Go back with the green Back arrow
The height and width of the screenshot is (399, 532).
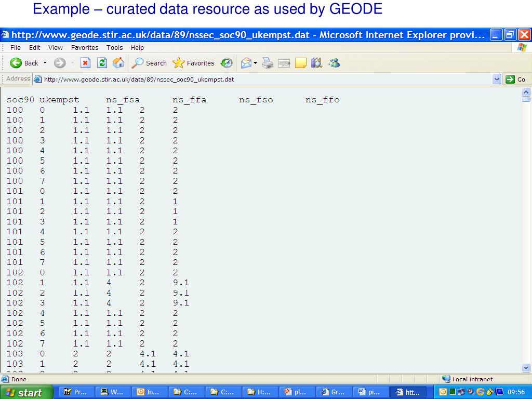point(24,63)
